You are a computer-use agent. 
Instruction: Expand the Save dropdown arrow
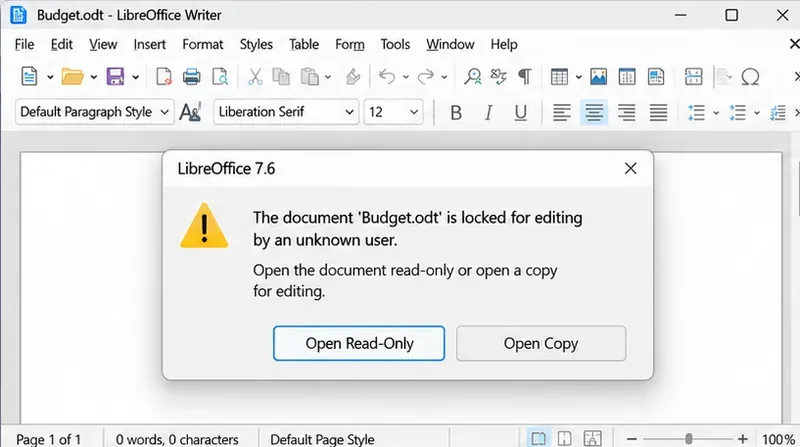pos(135,78)
